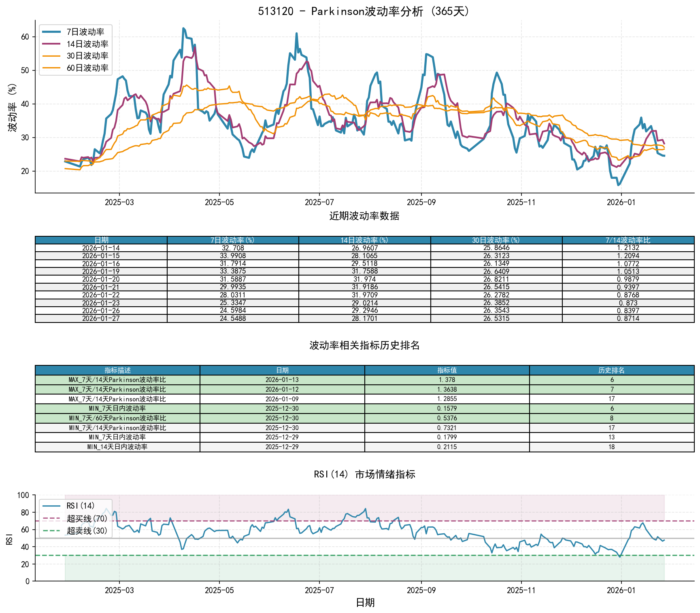Image resolution: width=700 pixels, height=613 pixels.
Task: Click the 波动率相关指标历史排名 heading
Action: (364, 345)
